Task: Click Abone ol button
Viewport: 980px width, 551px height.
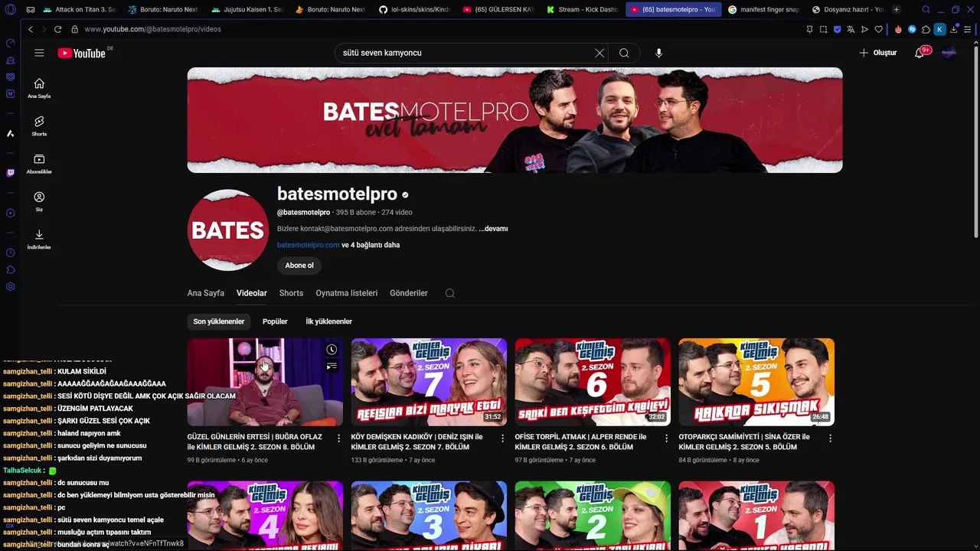Action: (299, 266)
